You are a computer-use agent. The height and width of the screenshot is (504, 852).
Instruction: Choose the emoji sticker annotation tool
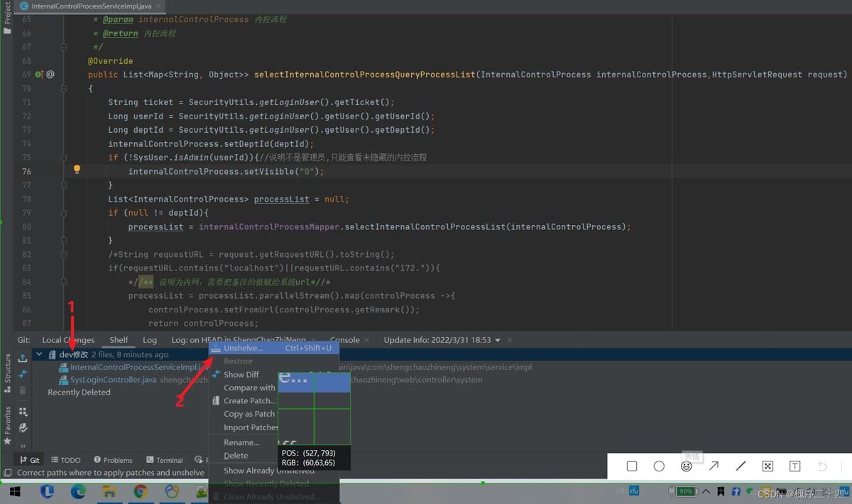click(686, 466)
